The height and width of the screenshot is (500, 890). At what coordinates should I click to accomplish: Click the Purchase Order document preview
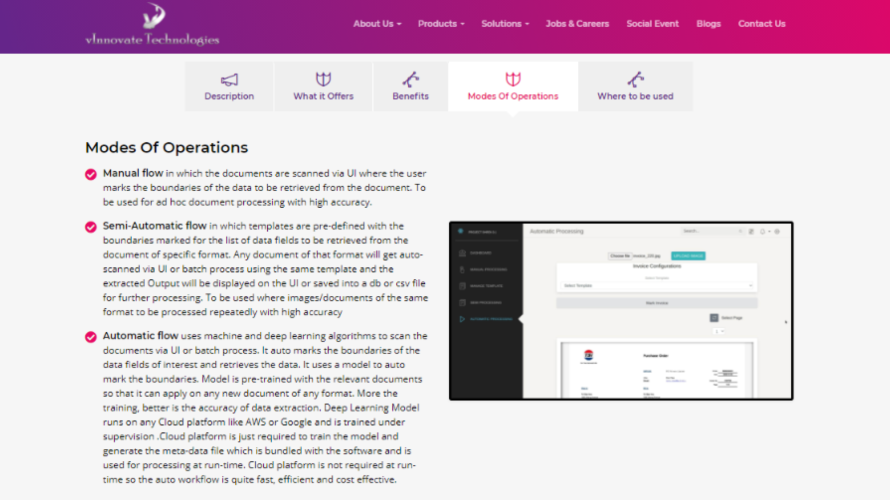[657, 370]
